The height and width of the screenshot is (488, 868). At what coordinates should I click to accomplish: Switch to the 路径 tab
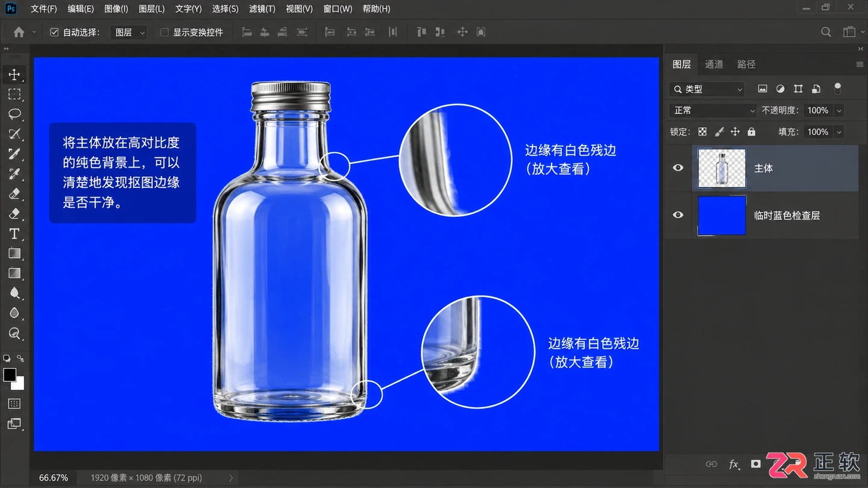(746, 64)
